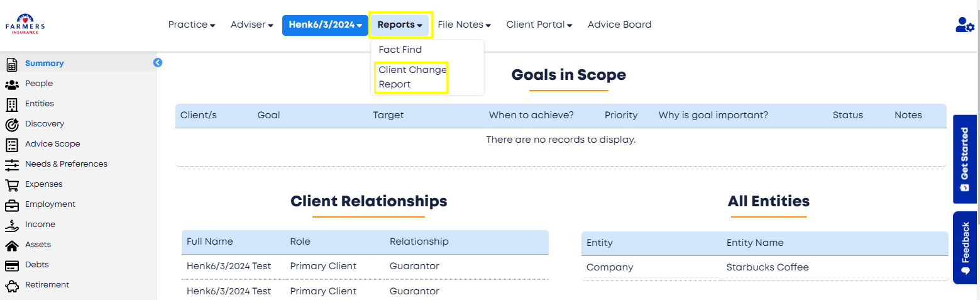
Task: Click the Get Started side button
Action: pos(965,159)
